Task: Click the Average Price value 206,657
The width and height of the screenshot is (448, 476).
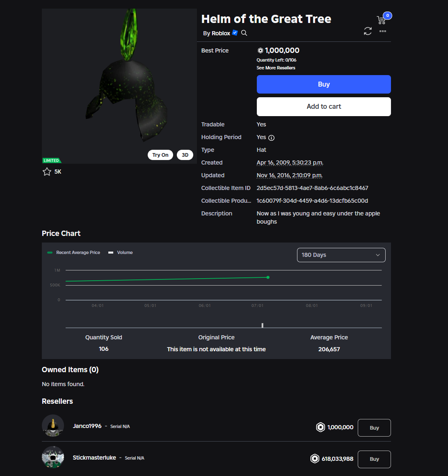Action: coord(329,349)
